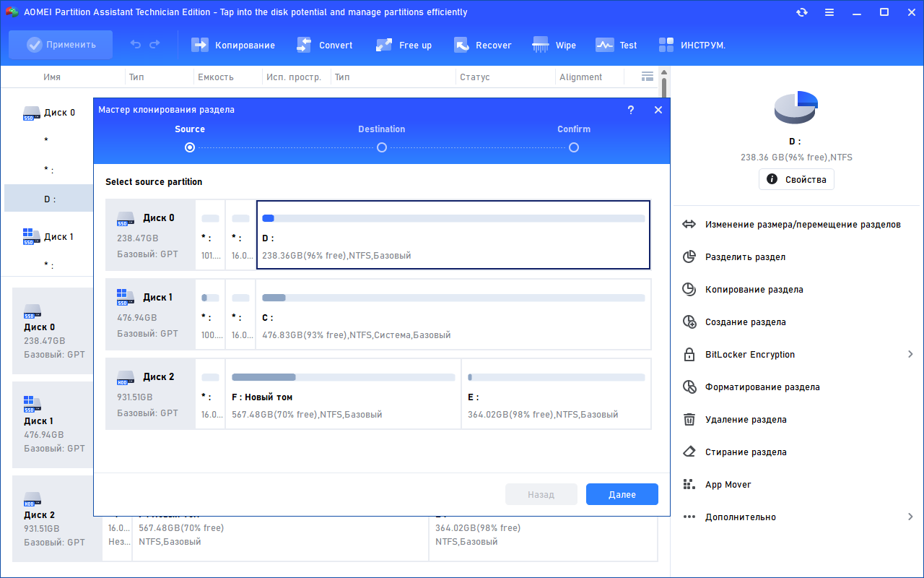Sort by Alignment column header
The height and width of the screenshot is (578, 924).
[581, 77]
